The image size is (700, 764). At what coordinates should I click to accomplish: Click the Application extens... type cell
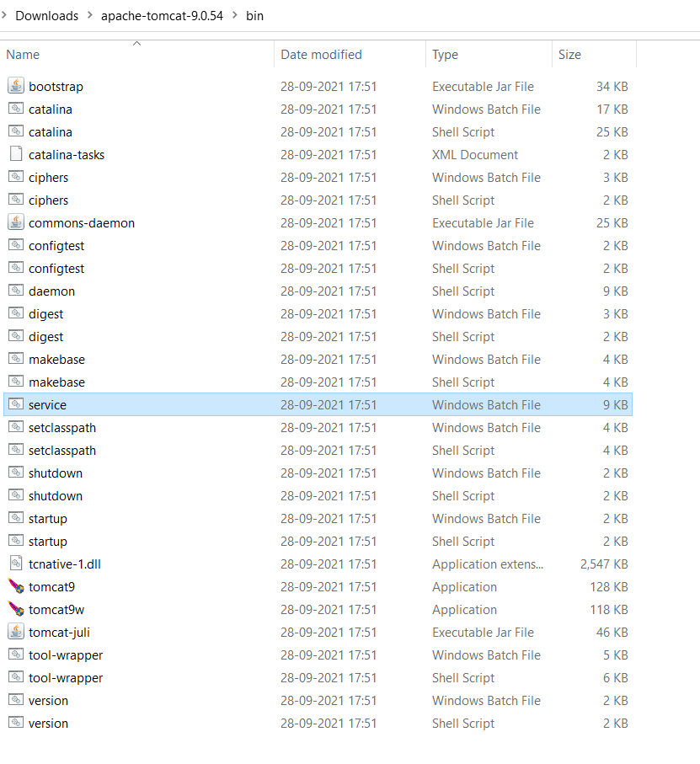(x=488, y=564)
